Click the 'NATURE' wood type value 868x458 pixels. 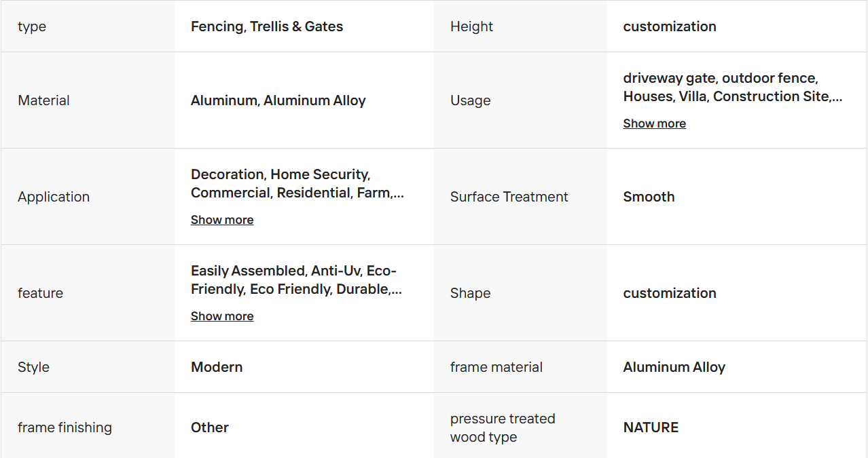(x=651, y=427)
